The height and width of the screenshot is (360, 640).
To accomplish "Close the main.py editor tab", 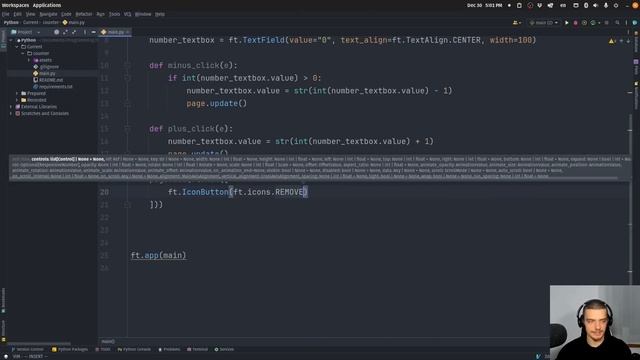I will click(x=128, y=32).
